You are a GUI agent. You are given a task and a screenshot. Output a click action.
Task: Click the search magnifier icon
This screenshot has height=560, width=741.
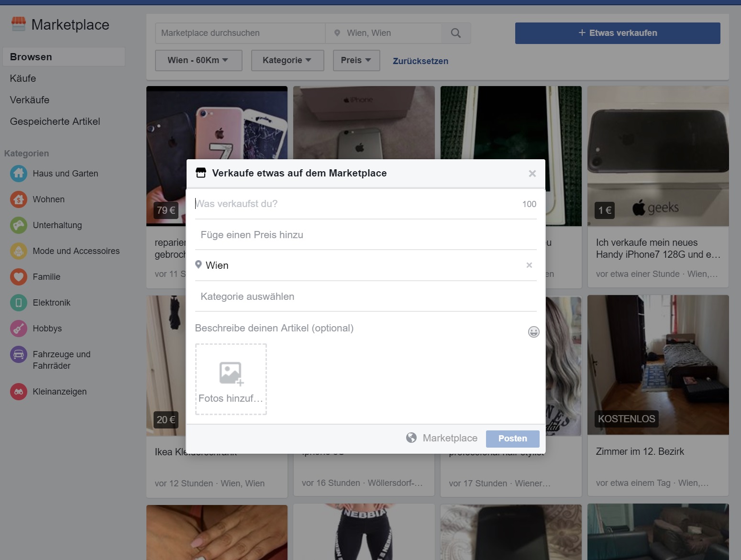tap(456, 33)
